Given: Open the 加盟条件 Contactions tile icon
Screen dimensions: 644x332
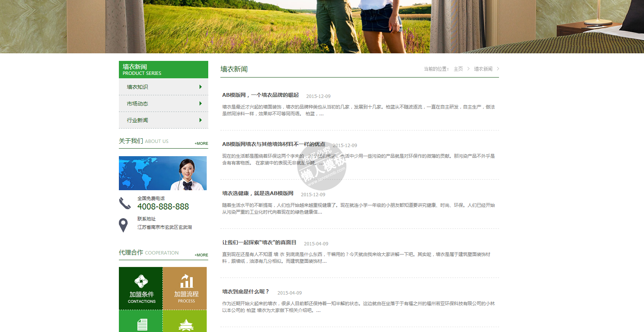Looking at the screenshot, I should (141, 281).
